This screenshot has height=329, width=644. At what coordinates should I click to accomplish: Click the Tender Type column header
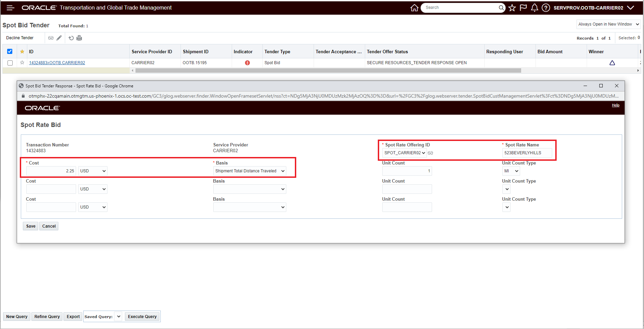tap(277, 52)
